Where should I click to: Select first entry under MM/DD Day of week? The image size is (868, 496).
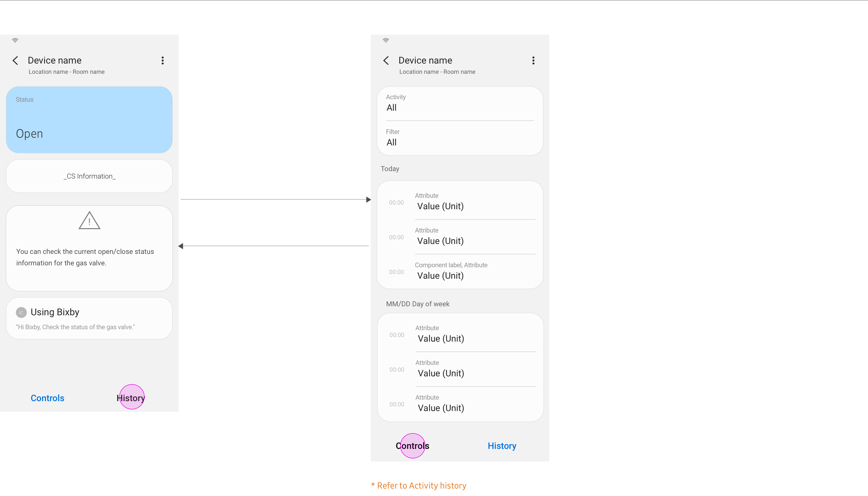click(x=459, y=334)
